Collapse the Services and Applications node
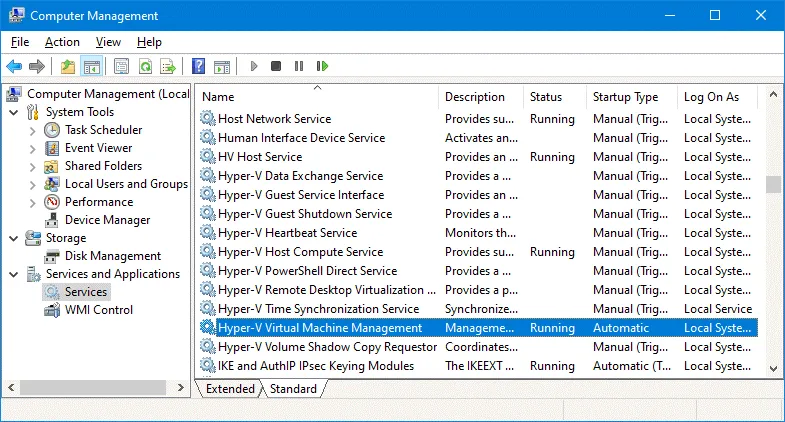 pos(14,274)
